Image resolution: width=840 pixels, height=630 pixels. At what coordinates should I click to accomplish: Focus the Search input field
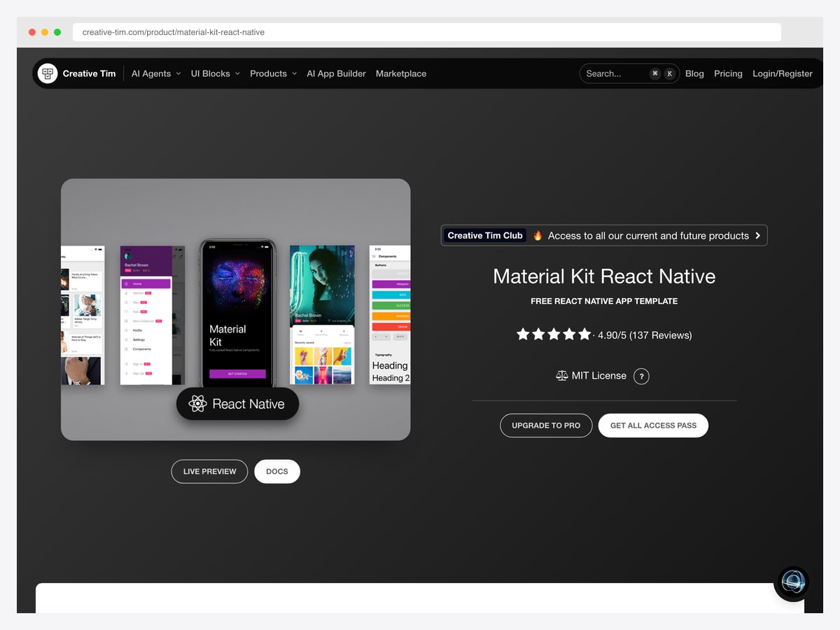tap(629, 73)
